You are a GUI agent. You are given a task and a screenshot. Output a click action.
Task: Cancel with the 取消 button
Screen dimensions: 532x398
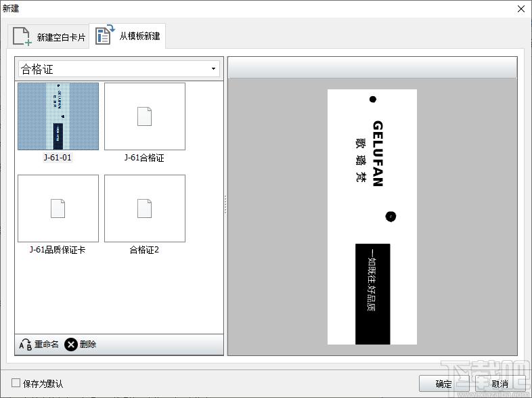(x=500, y=384)
